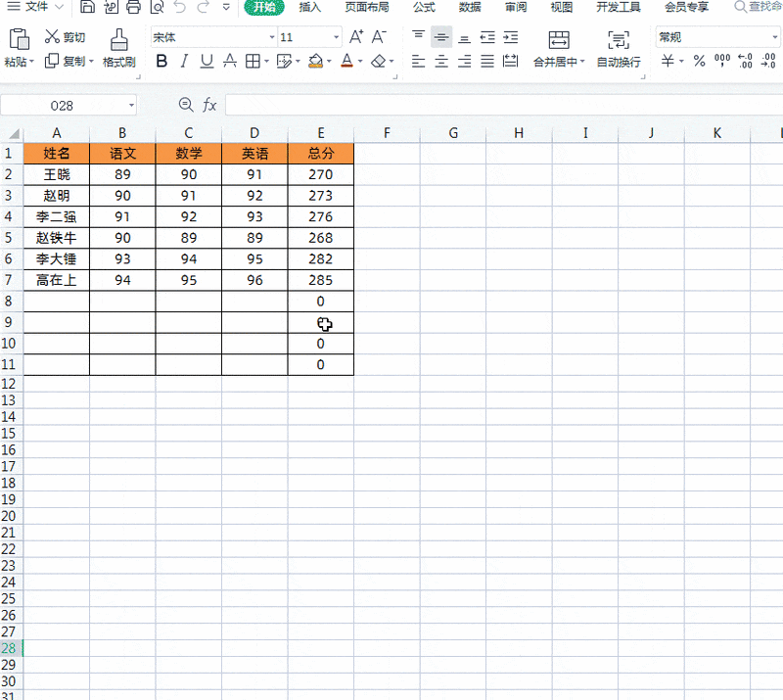Toggle Strikethrough formatting
Image resolution: width=783 pixels, height=700 pixels.
pyautogui.click(x=230, y=61)
